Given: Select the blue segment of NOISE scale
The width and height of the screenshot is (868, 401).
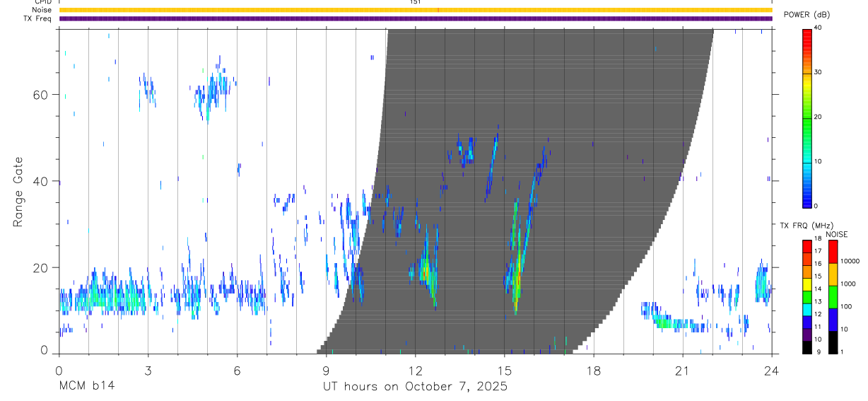Looking at the screenshot, I should pyautogui.click(x=833, y=320).
